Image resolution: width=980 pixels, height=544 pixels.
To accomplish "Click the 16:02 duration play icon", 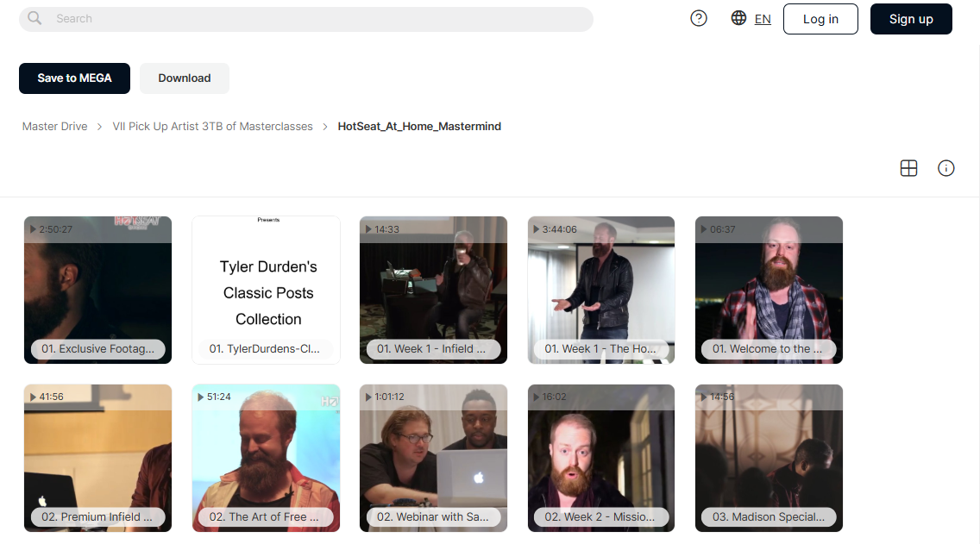I will click(537, 397).
